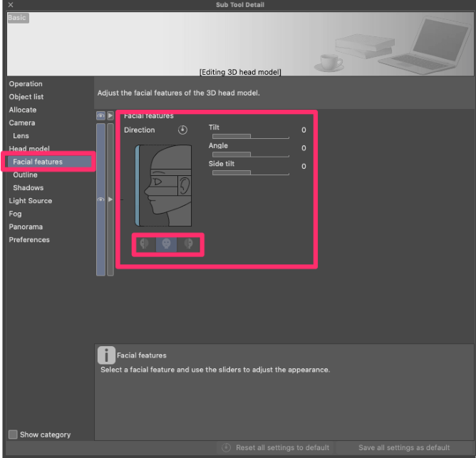The image size is (476, 458).
Task: Open the Panorama category
Action: [26, 227]
